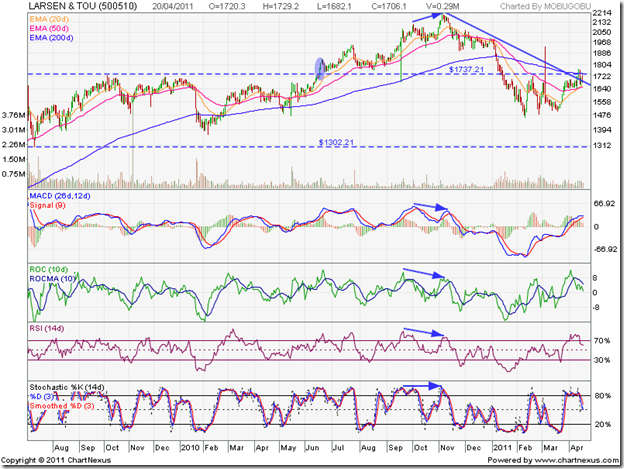
Task: Click the 1394 price axis value
Action: [x=602, y=130]
